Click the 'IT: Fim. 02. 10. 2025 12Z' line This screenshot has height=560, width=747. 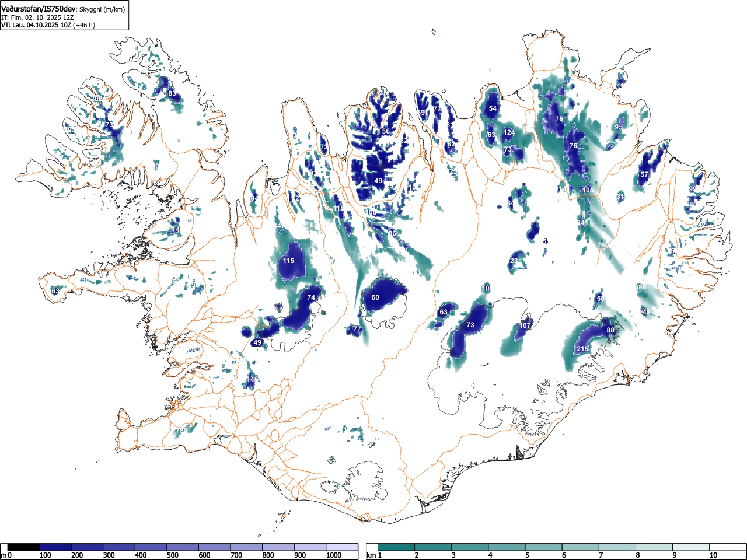pyautogui.click(x=37, y=17)
